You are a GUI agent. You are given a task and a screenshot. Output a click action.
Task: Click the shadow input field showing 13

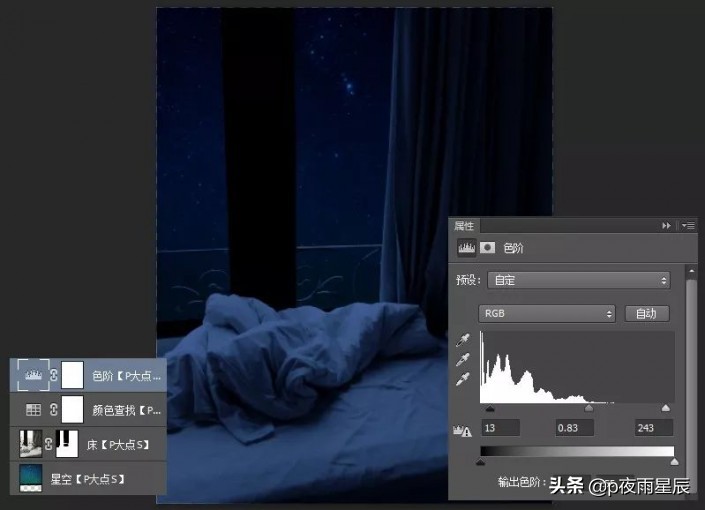[500, 428]
